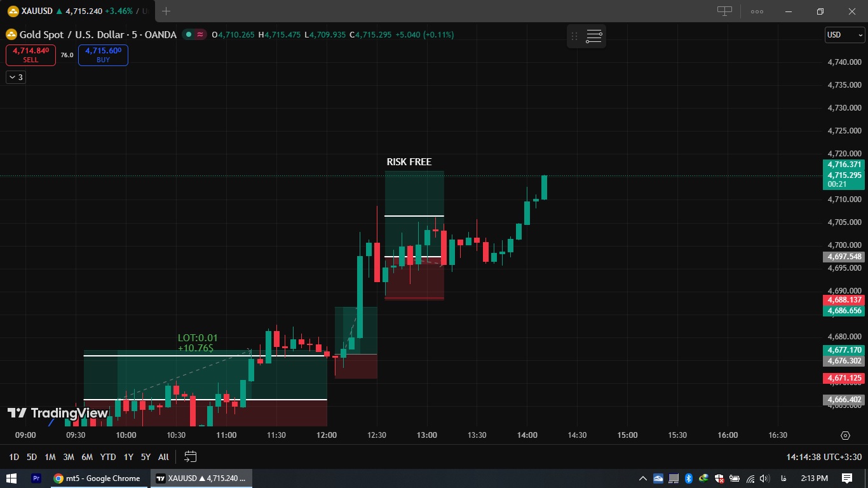The height and width of the screenshot is (488, 868).
Task: Expand the collapsed 3 indicators legend
Action: click(x=15, y=77)
